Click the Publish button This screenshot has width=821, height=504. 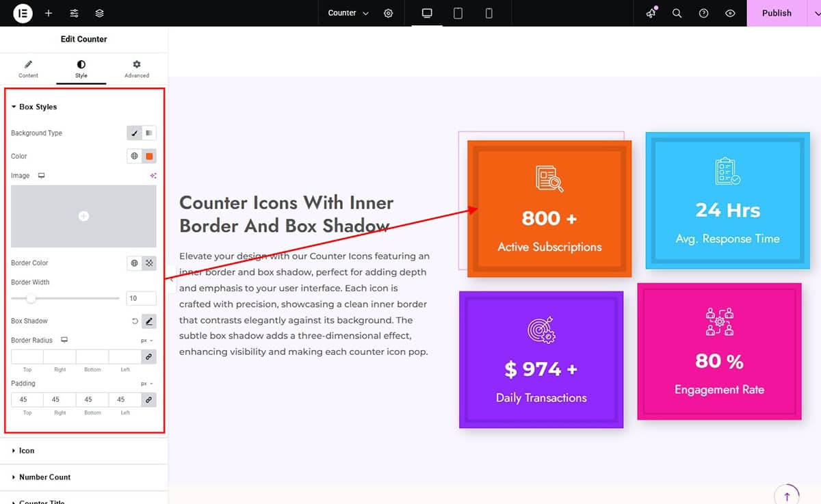pos(777,13)
